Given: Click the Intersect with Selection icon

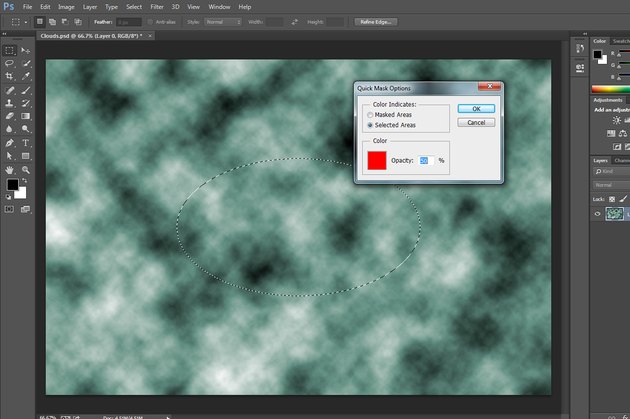Looking at the screenshot, I should [78, 22].
